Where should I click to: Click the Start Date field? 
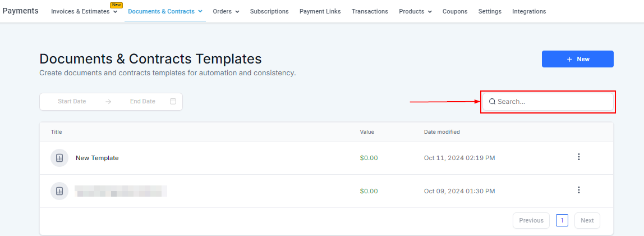coord(72,101)
